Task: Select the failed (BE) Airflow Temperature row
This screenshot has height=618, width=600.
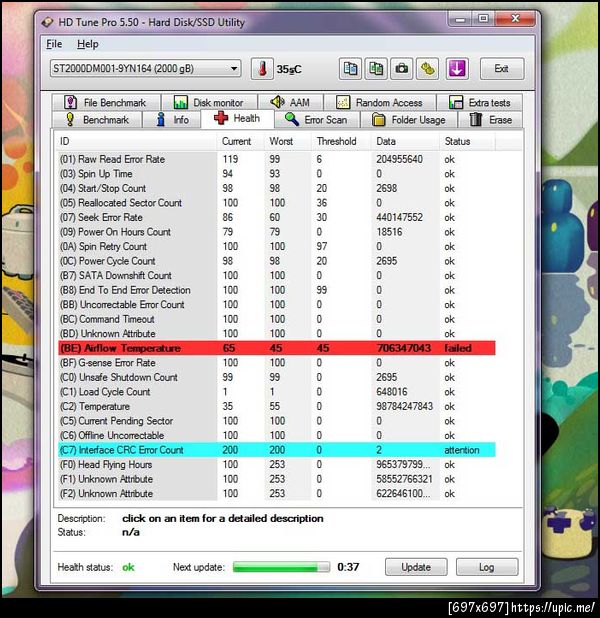Action: [277, 348]
